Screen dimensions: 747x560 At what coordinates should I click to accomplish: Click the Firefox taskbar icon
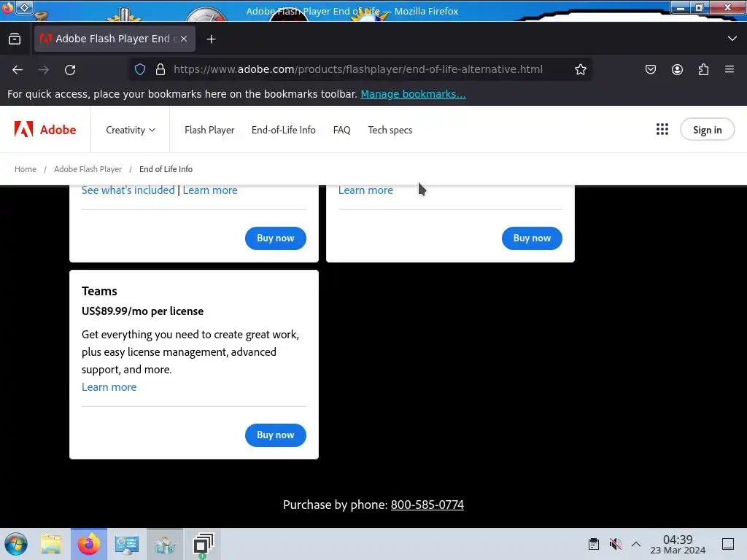[89, 544]
